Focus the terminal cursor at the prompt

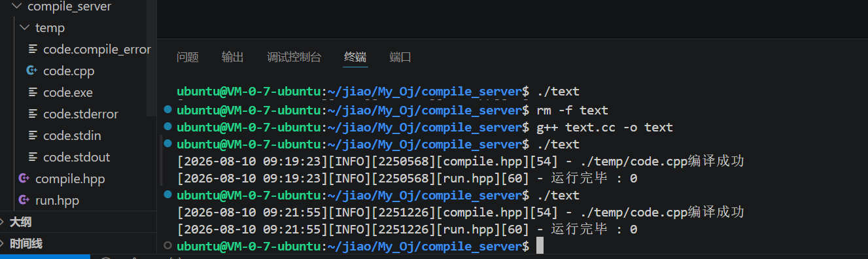coord(540,246)
